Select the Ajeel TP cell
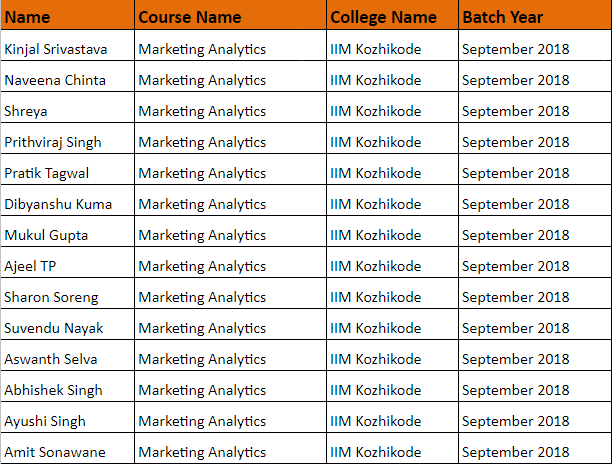Screen dimensions: 612x464 [x=66, y=266]
